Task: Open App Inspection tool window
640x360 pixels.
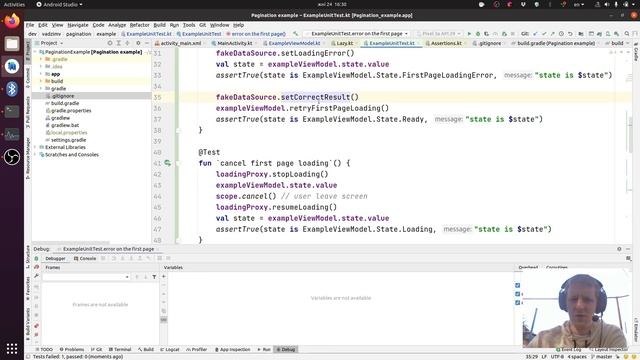Action: point(232,349)
